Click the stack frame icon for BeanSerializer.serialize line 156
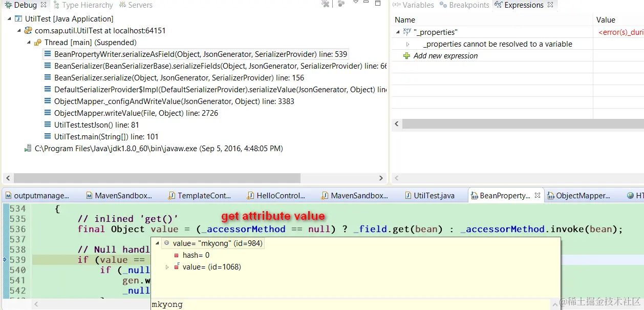The height and width of the screenshot is (310, 644). pyautogui.click(x=48, y=78)
